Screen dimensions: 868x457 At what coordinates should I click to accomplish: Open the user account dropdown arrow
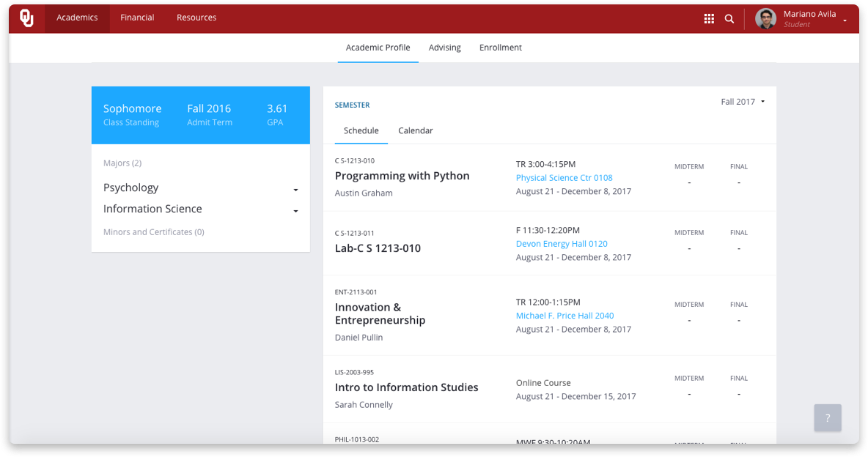[x=845, y=21]
